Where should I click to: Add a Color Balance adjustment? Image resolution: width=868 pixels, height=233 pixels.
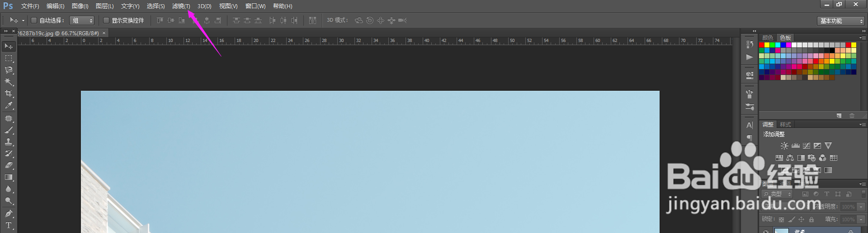point(790,158)
